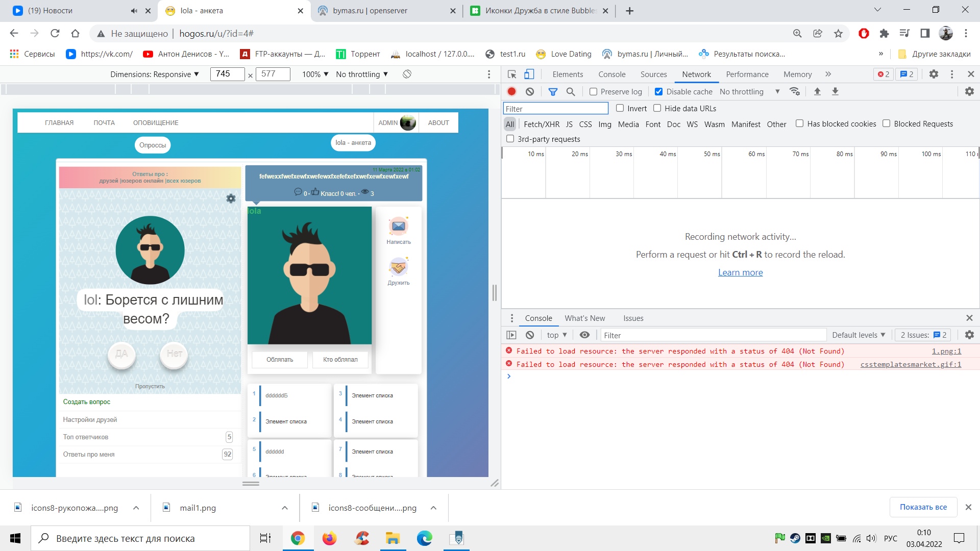Click the Написать envelope icon

click(x=399, y=227)
